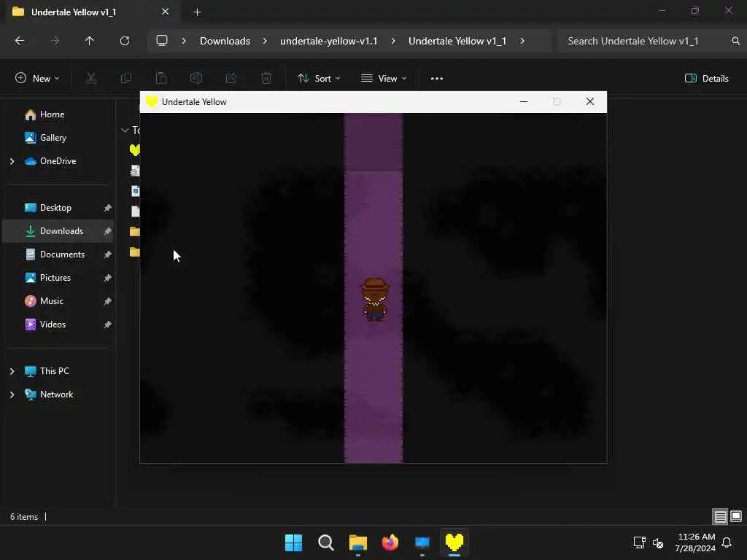Viewport: 747px width, 560px height.
Task: Unpin Desktop using its pin icon
Action: [108, 208]
